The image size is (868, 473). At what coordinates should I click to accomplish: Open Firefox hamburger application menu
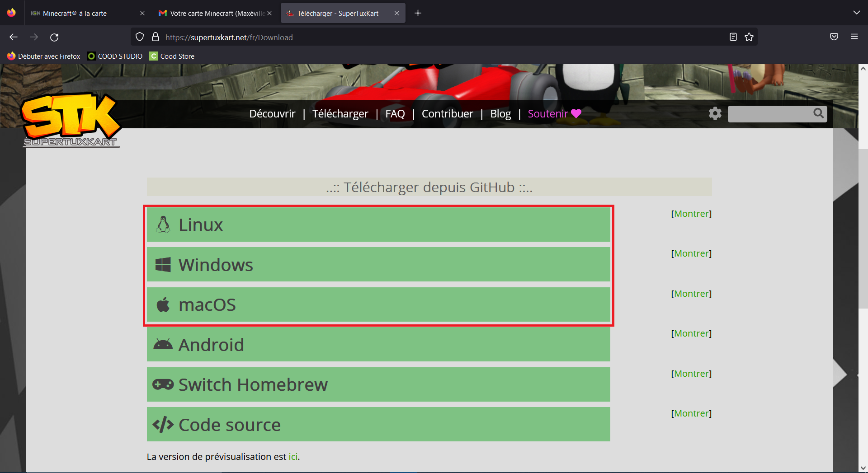(x=854, y=37)
